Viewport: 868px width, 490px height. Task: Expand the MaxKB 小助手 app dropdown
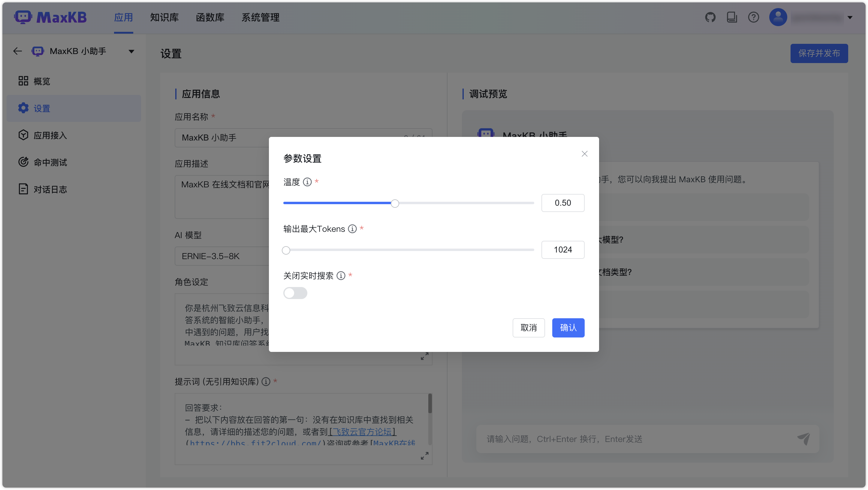(x=131, y=51)
